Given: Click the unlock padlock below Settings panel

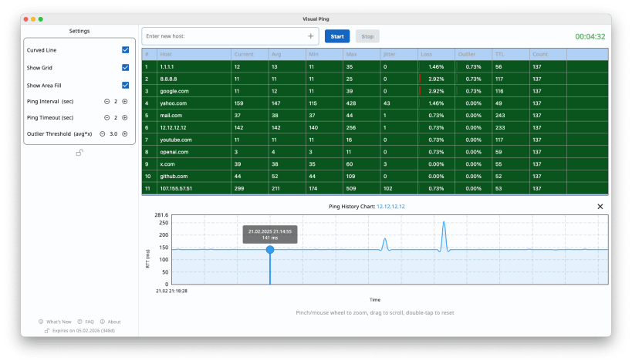Looking at the screenshot, I should click(79, 153).
